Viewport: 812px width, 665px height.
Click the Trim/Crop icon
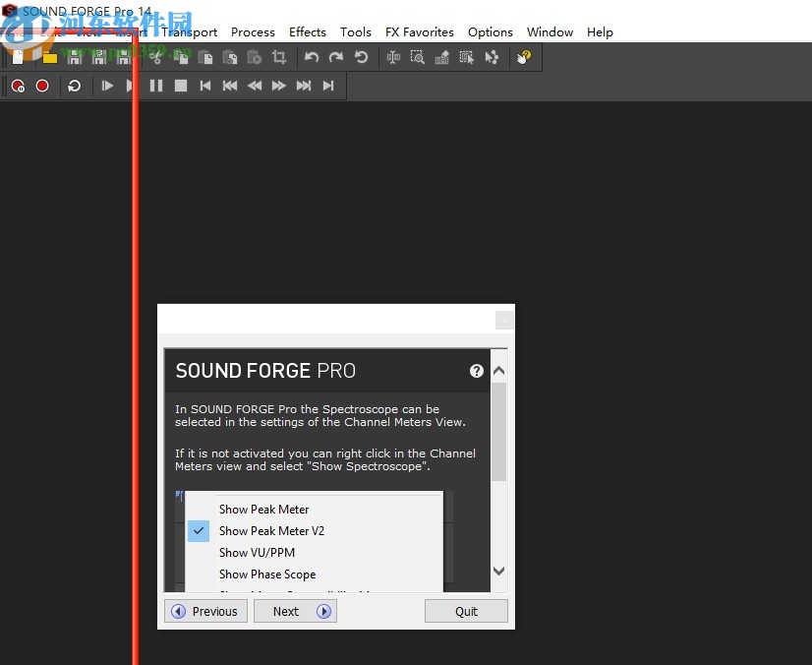[279, 57]
